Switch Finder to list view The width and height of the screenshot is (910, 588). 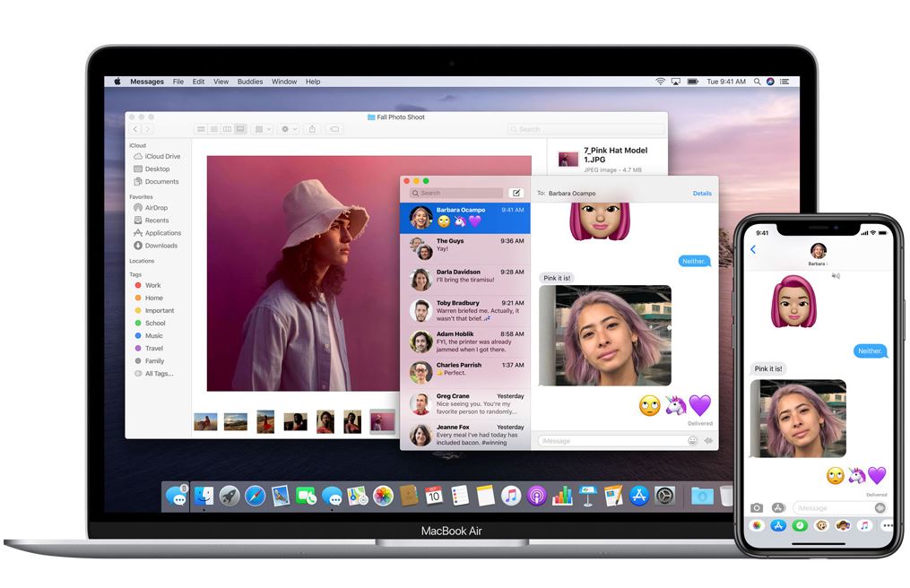214,129
